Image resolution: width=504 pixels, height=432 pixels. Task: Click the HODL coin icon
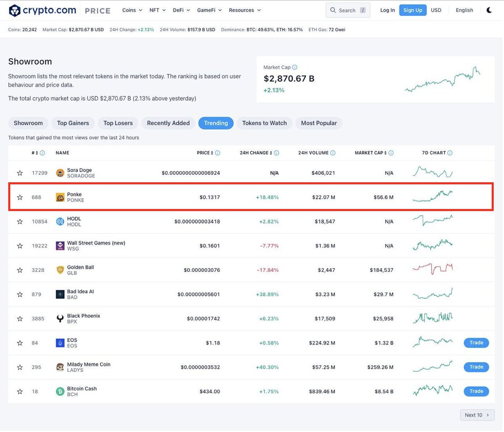(60, 221)
